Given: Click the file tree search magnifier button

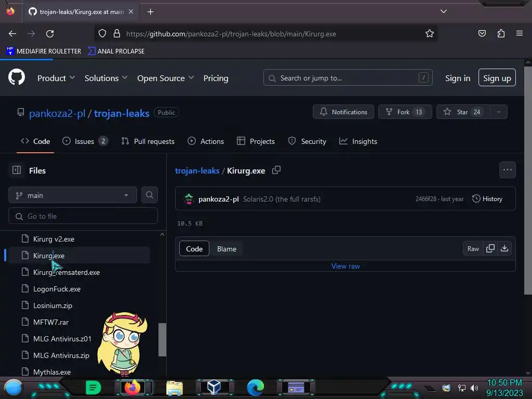Looking at the screenshot, I should pyautogui.click(x=149, y=195).
